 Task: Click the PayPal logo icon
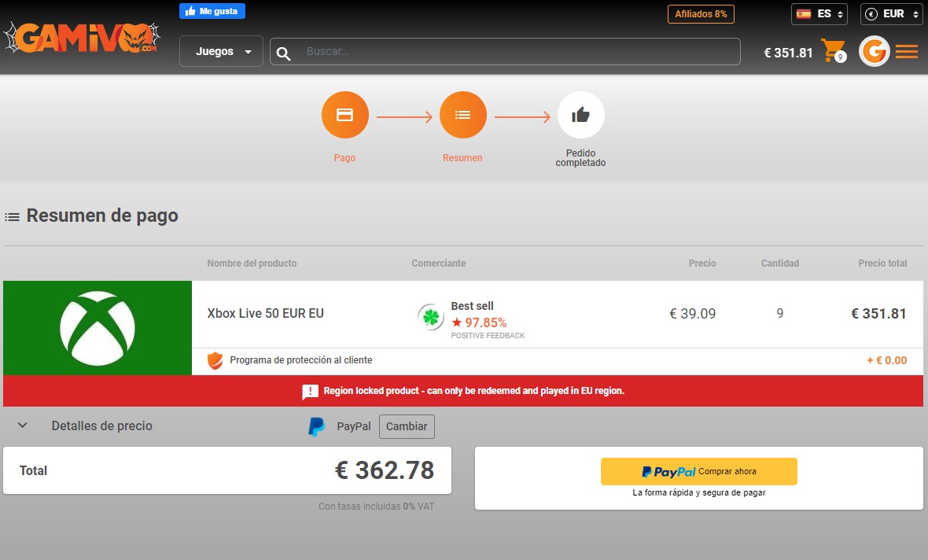(317, 426)
